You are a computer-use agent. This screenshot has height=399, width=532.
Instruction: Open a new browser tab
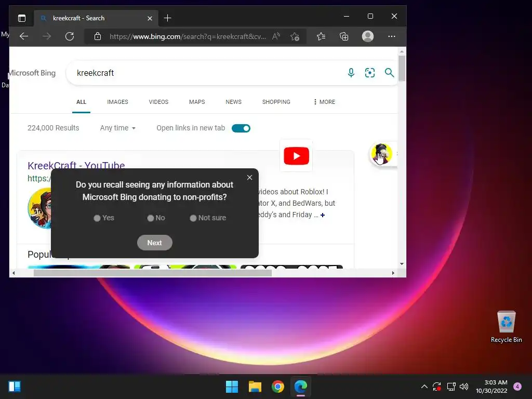pos(167,18)
